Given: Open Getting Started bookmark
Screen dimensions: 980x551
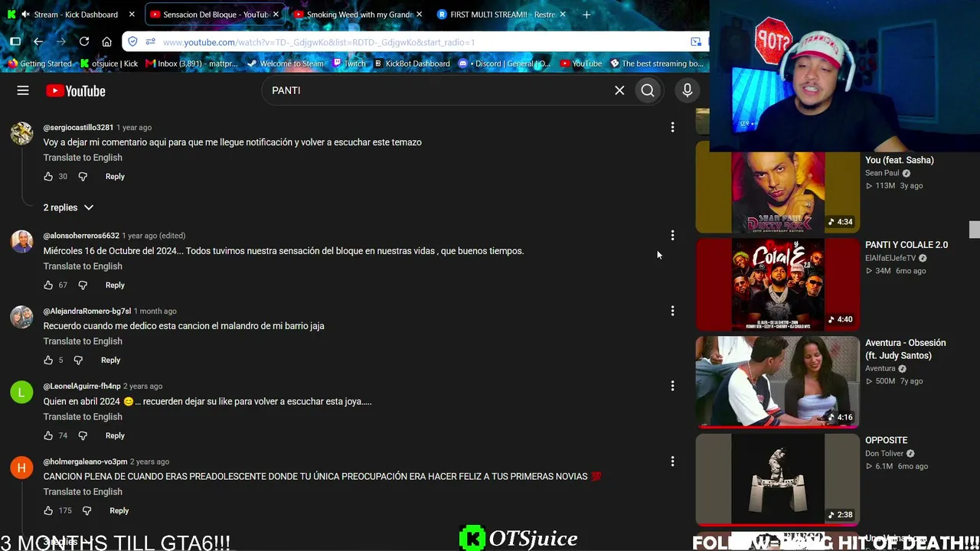Looking at the screenshot, I should tap(38, 64).
